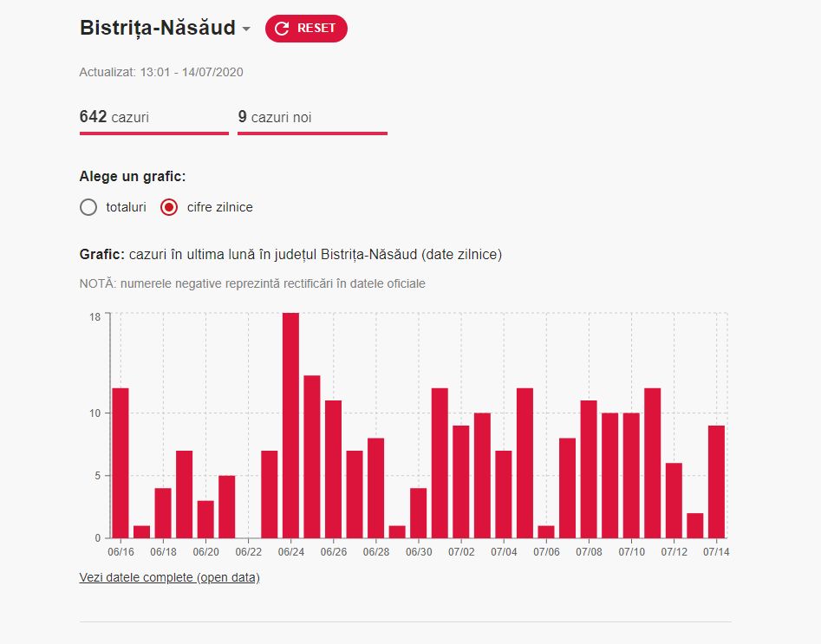Click the Grafic: cazuri în ultima lună title

(290, 255)
